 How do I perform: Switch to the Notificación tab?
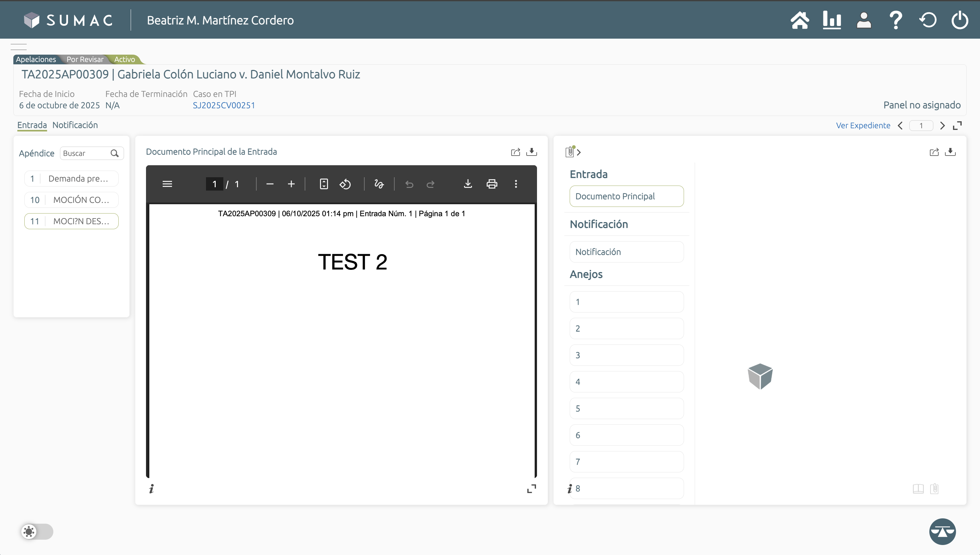point(75,125)
